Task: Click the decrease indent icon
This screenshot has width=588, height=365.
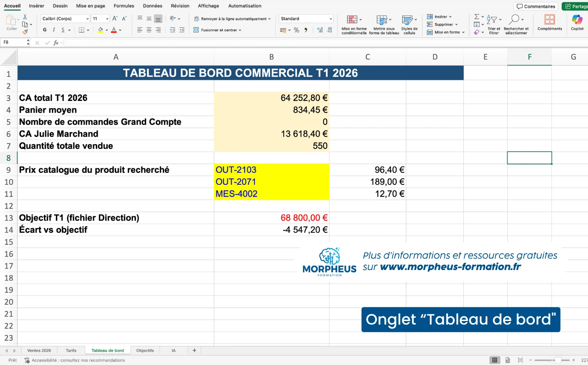Action: [x=172, y=30]
